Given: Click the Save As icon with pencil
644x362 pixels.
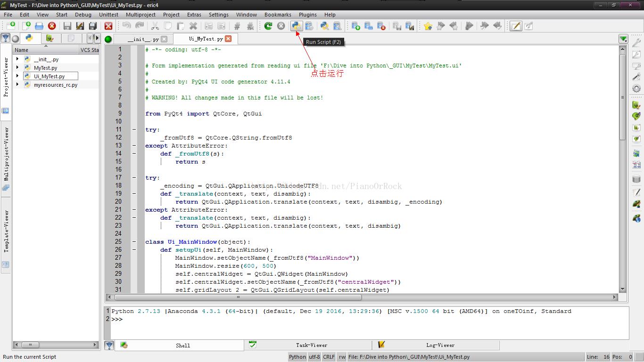Looking at the screenshot, I should click(80, 26).
